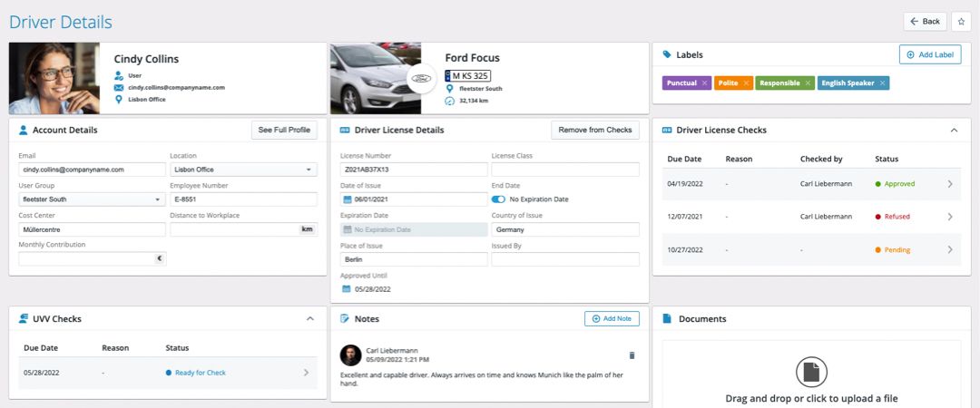Click the UVV Checks header icon
The width and height of the screenshot is (980, 408).
pyautogui.click(x=24, y=318)
